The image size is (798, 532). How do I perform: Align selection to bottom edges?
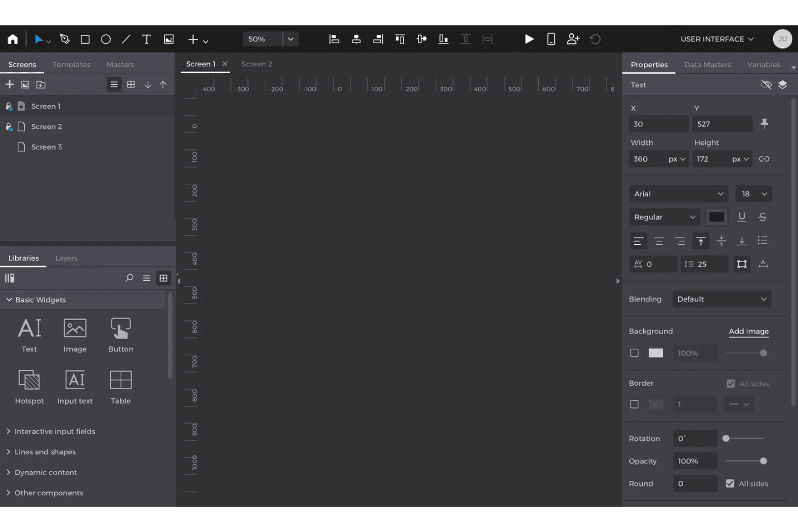tap(443, 39)
